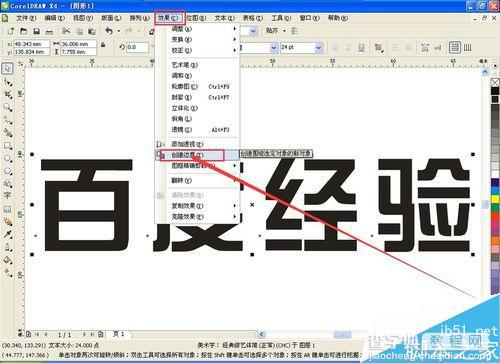The image size is (500, 363).
Task: Choose 添加透视 menu item
Action: (197, 144)
